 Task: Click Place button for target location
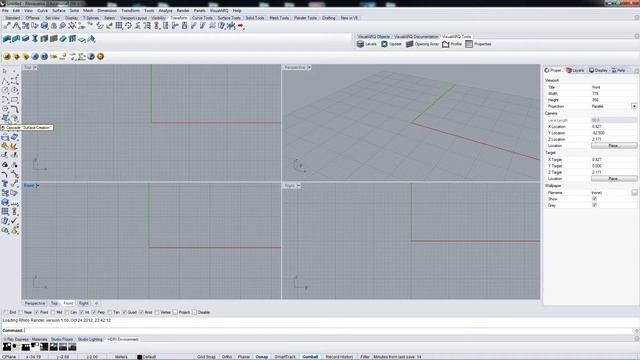613,179
